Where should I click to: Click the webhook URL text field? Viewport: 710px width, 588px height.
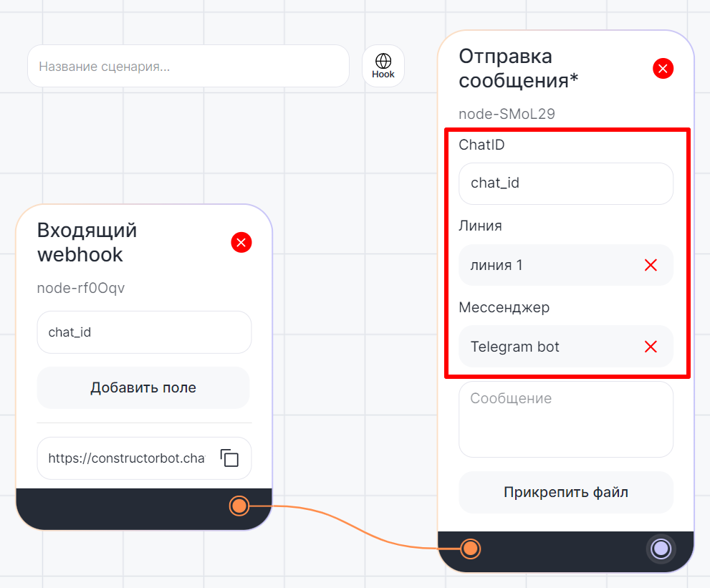[127, 458]
